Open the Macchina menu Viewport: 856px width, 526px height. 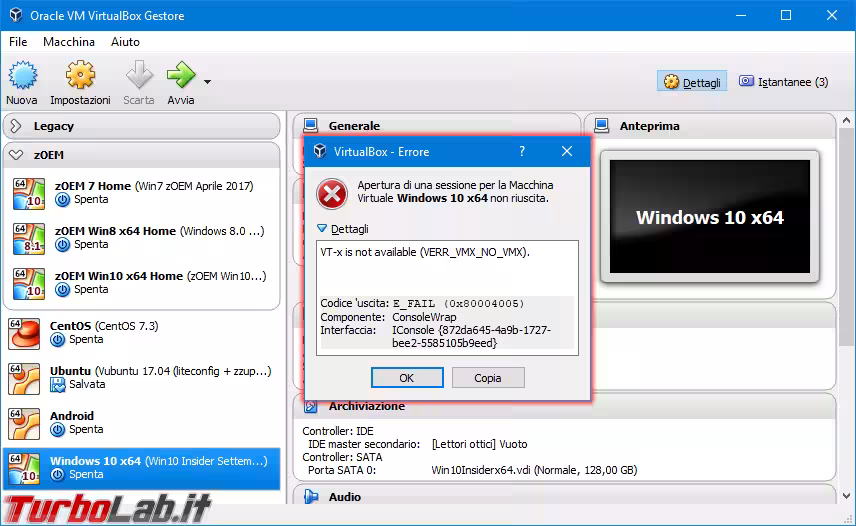click(69, 42)
